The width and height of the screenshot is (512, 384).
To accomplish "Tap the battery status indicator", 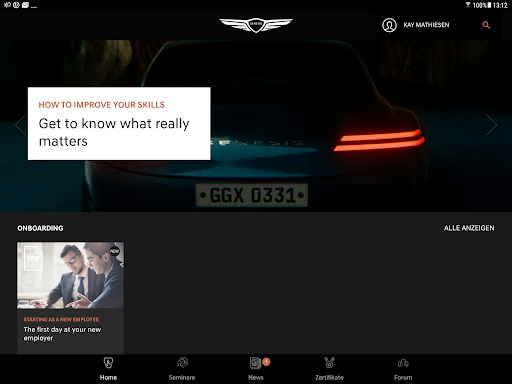I will pyautogui.click(x=489, y=5).
